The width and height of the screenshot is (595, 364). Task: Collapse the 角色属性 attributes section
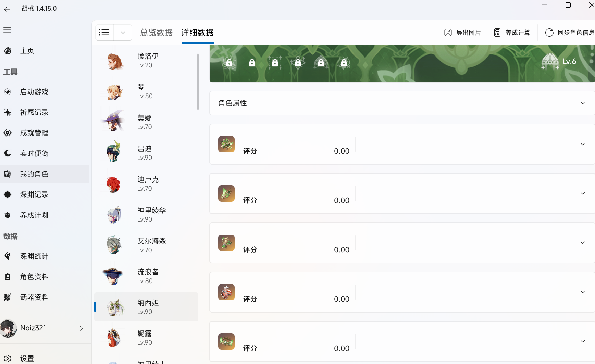[583, 103]
